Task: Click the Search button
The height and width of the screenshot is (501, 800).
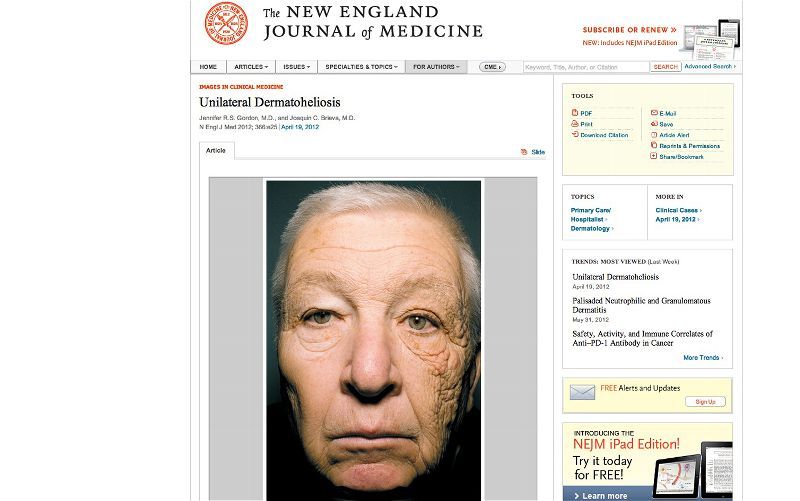Action: (665, 67)
